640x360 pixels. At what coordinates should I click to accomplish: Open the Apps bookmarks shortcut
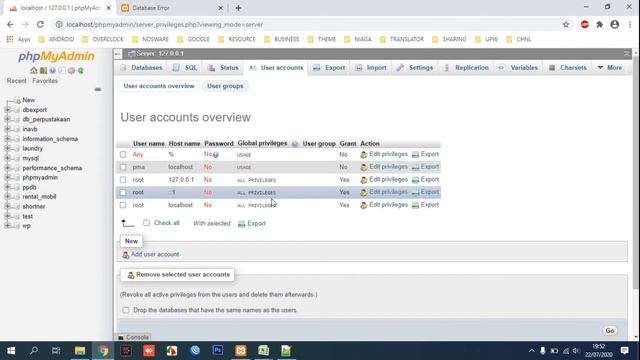click(x=18, y=39)
